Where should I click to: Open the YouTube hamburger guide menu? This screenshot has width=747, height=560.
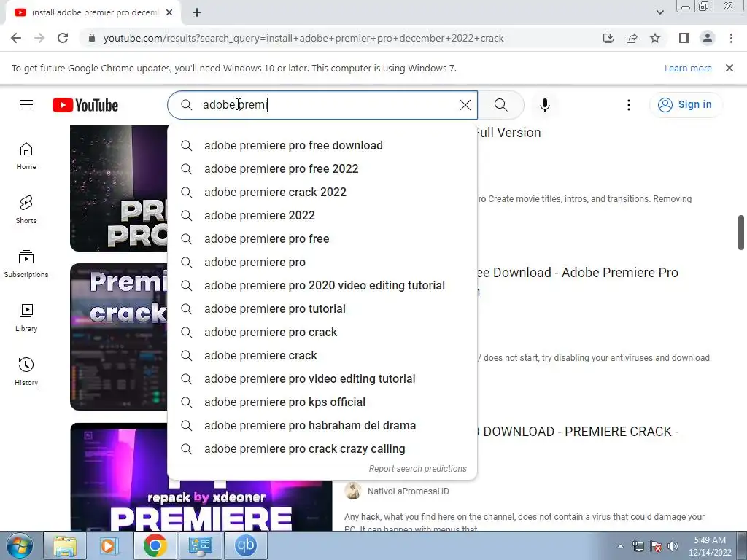(26, 105)
